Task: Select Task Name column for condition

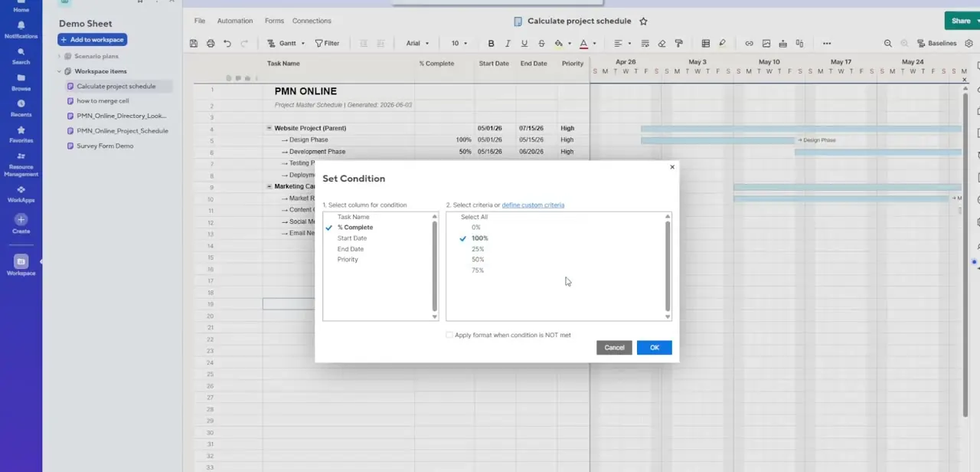Action: click(x=353, y=217)
